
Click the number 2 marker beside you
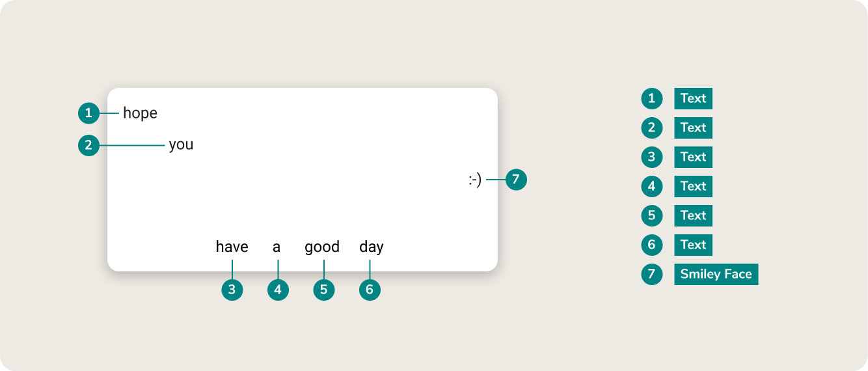click(88, 144)
